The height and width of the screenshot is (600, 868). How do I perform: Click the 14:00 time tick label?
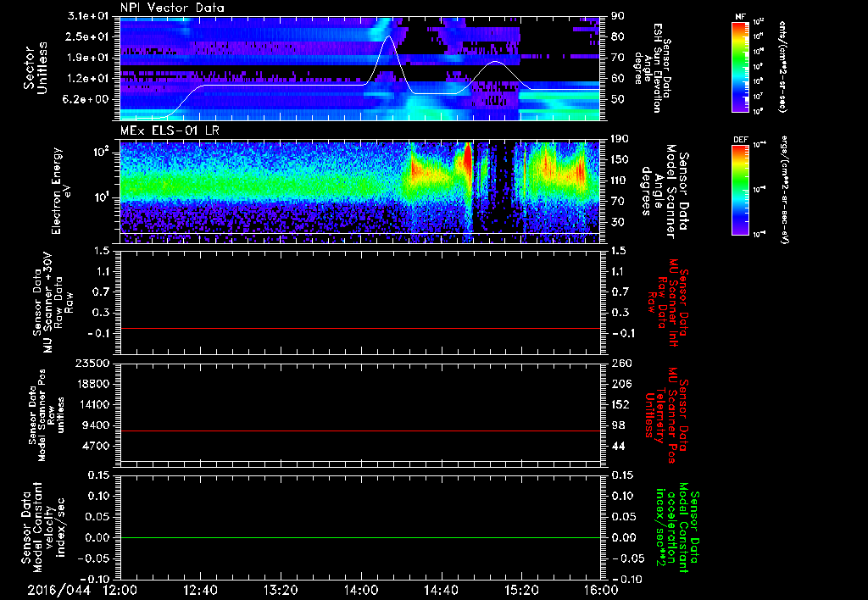(361, 591)
